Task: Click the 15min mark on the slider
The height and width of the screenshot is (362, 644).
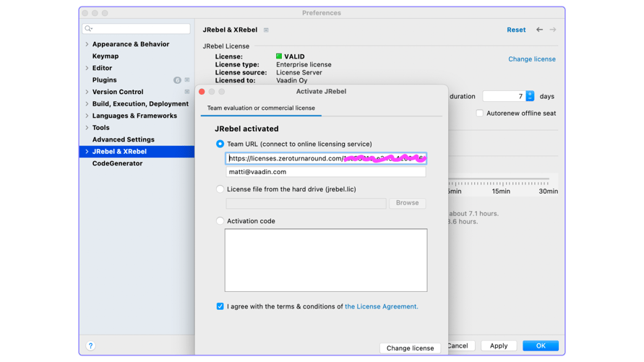Action: [501, 191]
